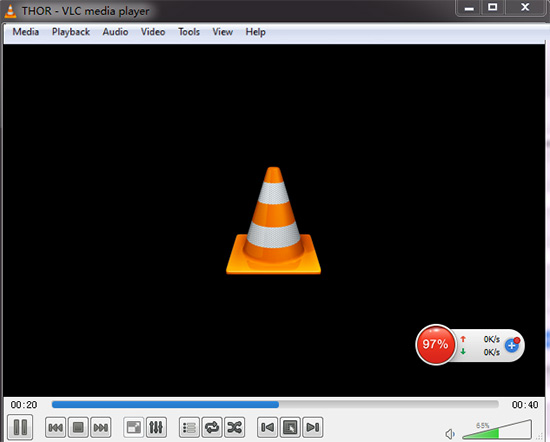Click the volume slider at 65%
Screen dimensions: 550x442
[x=497, y=429]
